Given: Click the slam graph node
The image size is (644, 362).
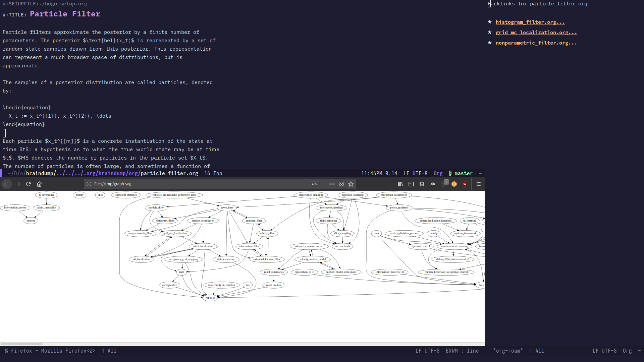Looking at the screenshot, I should 181,272.
